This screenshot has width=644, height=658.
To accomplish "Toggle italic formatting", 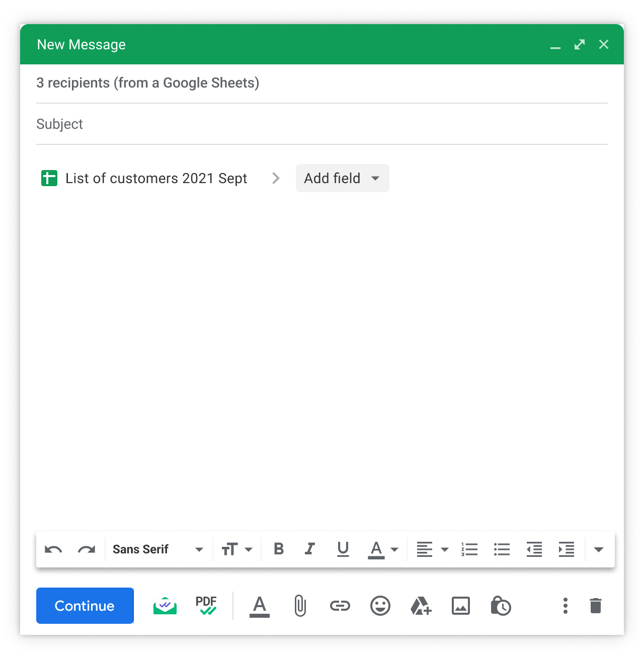I will (310, 549).
